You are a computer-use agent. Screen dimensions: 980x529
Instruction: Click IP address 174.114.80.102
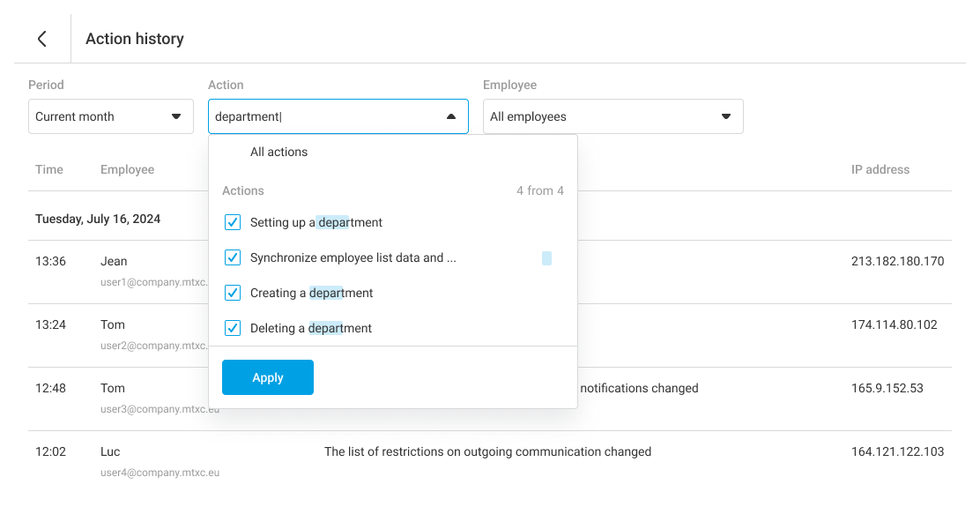tap(894, 324)
